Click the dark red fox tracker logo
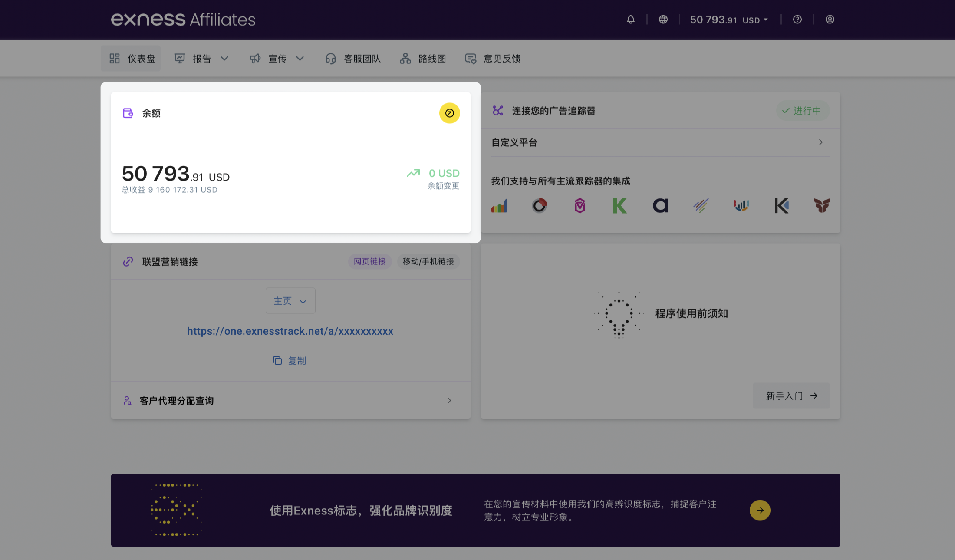Viewport: 955px width, 560px height. 822,205
